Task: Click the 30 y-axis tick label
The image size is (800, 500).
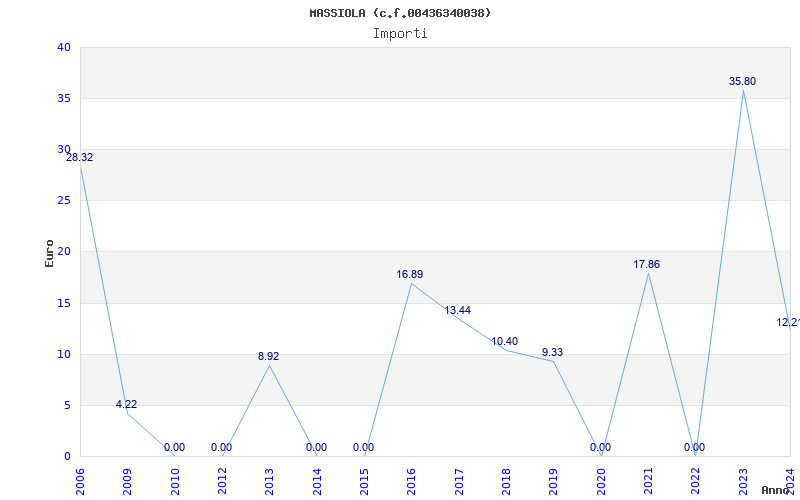Action: click(64, 149)
